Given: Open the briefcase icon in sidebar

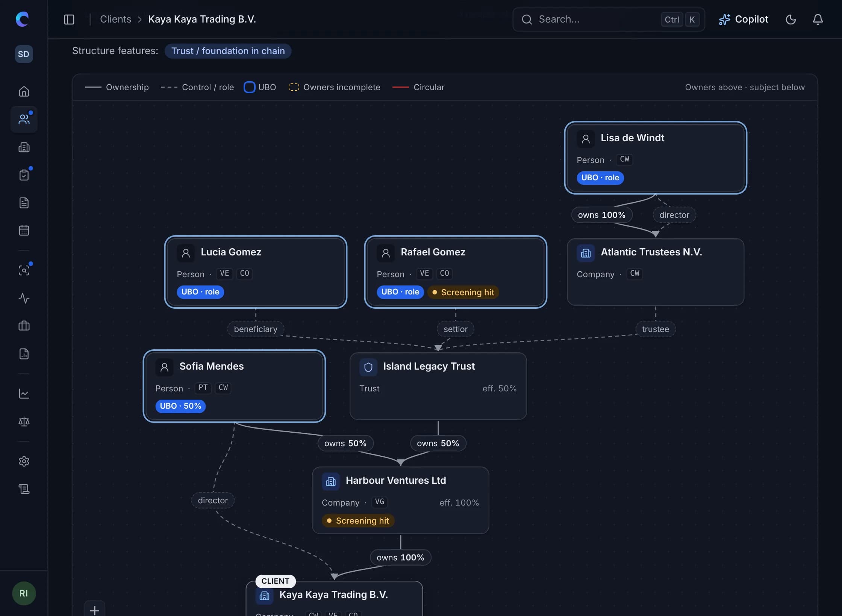Looking at the screenshot, I should pyautogui.click(x=24, y=326).
